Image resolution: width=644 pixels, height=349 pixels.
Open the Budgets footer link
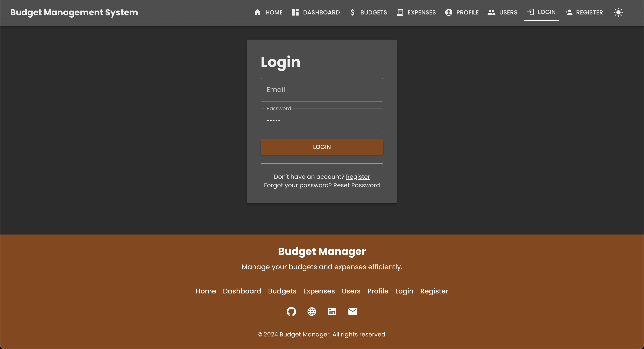pyautogui.click(x=282, y=291)
